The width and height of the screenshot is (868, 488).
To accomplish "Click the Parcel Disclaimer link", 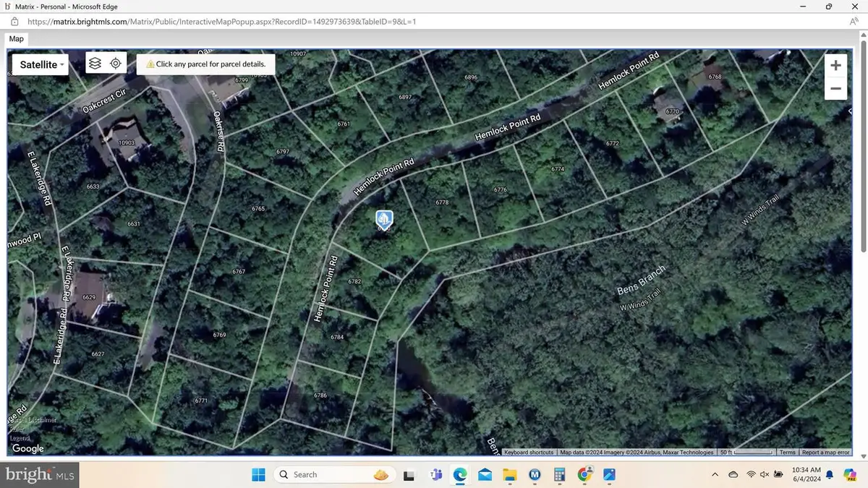I will pyautogui.click(x=33, y=420).
